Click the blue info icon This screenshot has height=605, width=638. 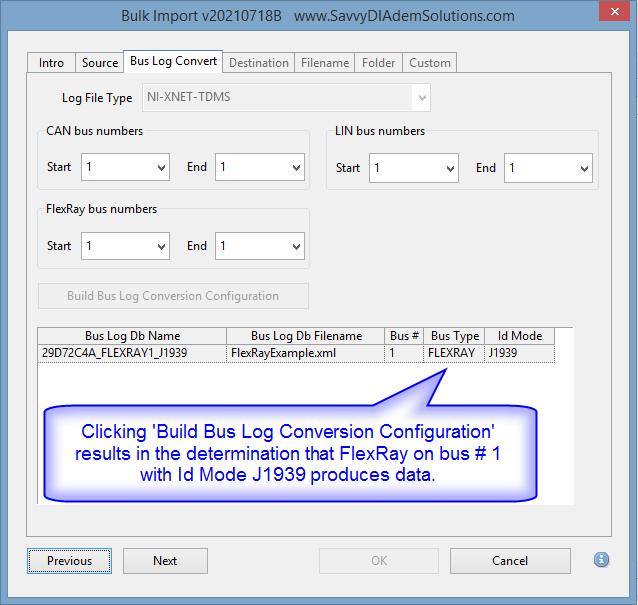point(601,560)
